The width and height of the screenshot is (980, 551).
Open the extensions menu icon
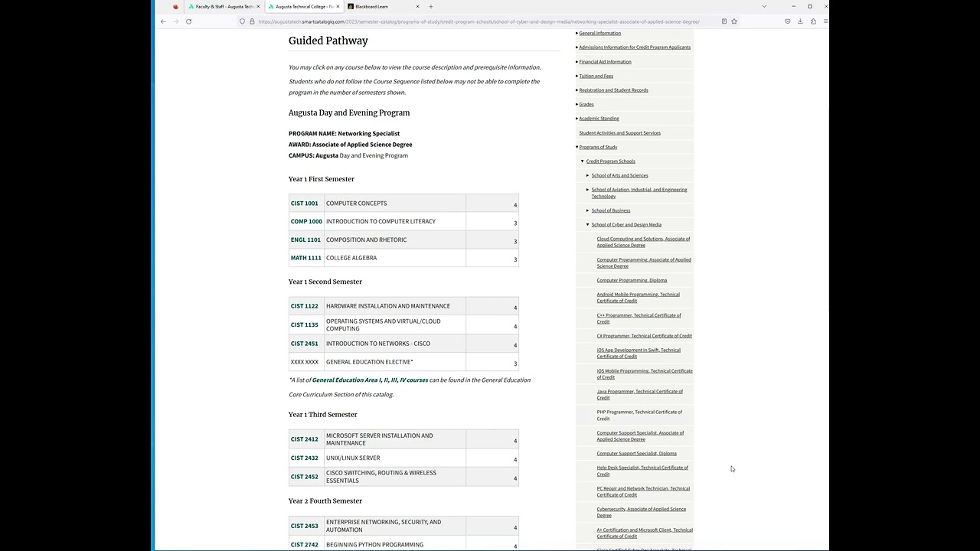813,21
